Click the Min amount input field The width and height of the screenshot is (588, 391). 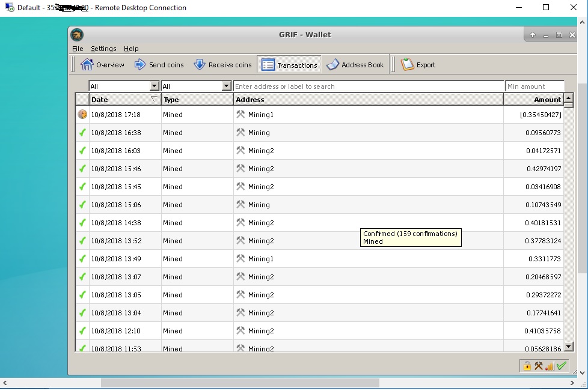(x=534, y=86)
